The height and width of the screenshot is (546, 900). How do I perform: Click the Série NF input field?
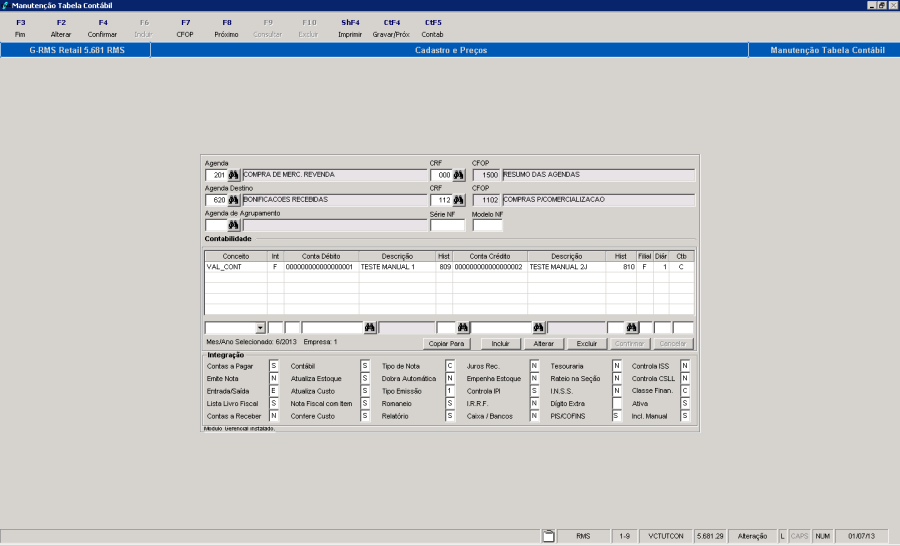coord(447,225)
